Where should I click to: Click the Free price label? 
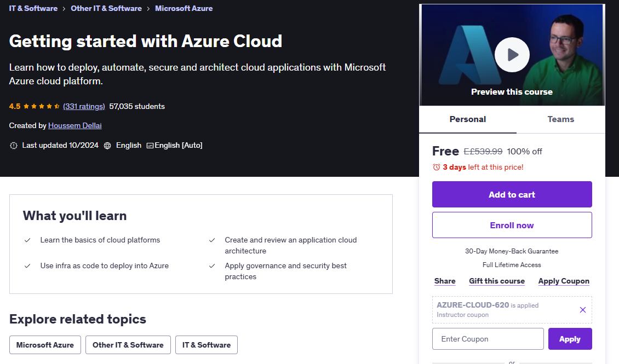pos(445,151)
